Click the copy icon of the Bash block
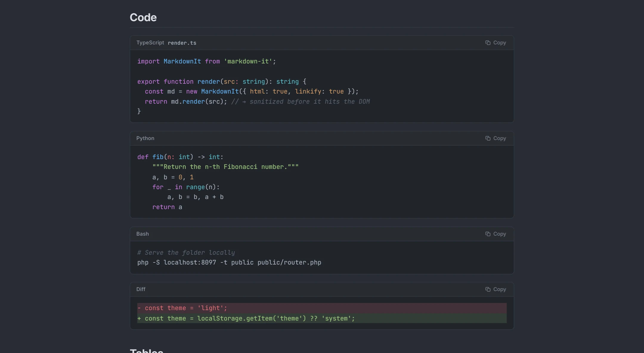The width and height of the screenshot is (644, 353). coord(488,234)
